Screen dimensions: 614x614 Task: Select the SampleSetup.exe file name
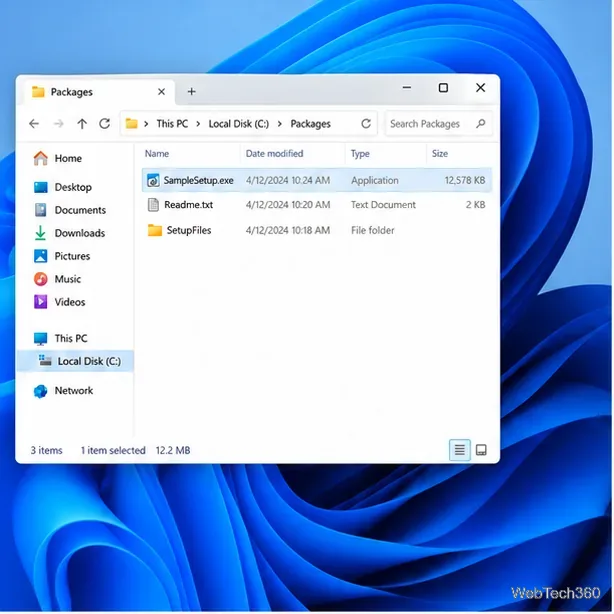[199, 181]
